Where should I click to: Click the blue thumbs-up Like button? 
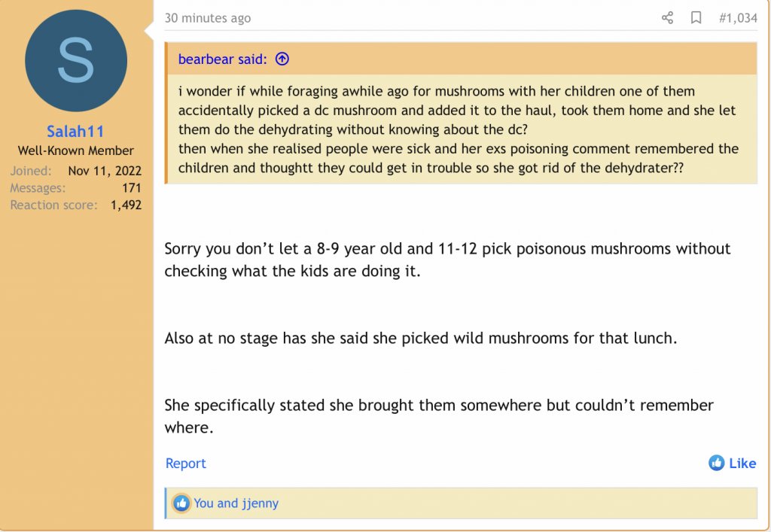coord(732,464)
